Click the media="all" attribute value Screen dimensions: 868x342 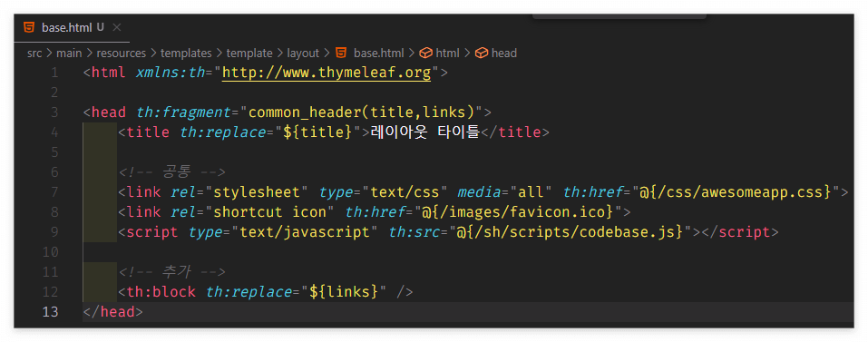531,192
